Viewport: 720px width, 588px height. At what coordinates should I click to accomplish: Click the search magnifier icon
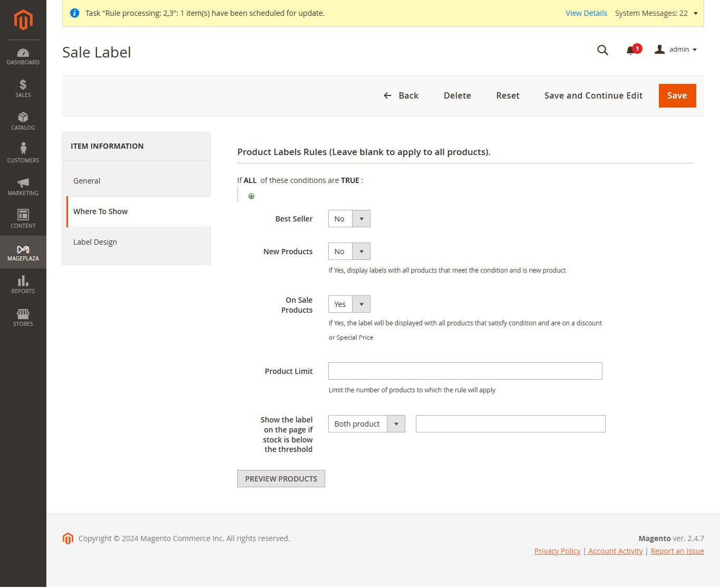tap(602, 50)
